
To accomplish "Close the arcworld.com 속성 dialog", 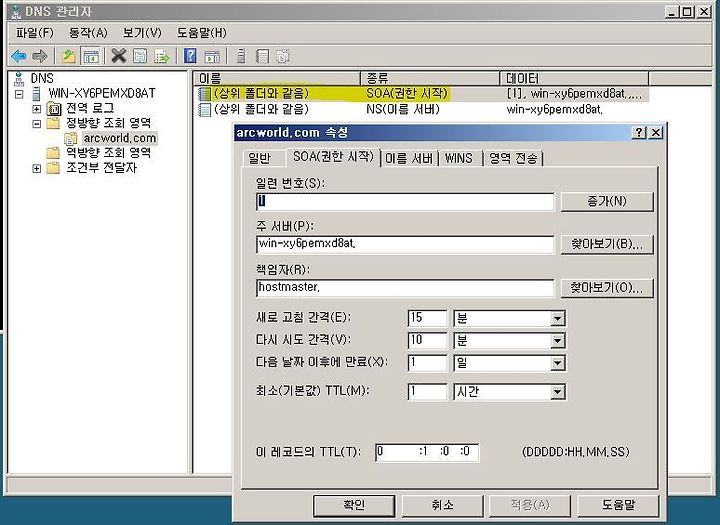I will 656,133.
